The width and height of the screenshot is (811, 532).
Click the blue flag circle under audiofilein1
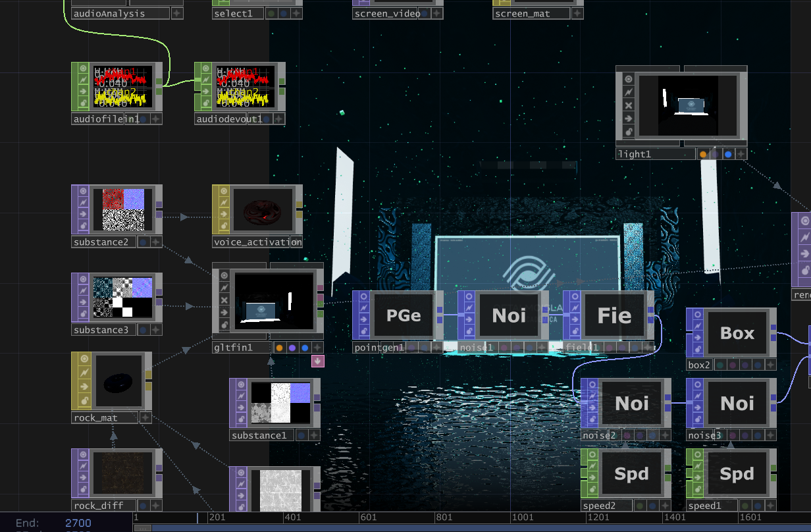[x=144, y=119]
